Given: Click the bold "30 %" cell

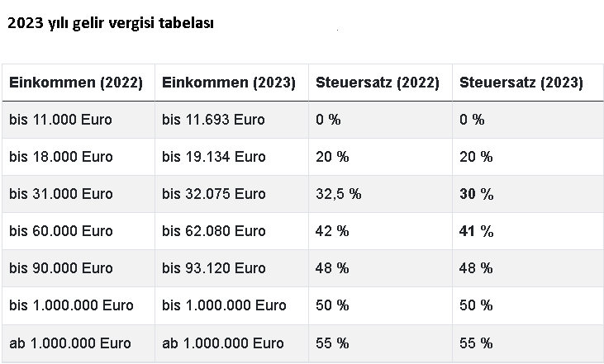Looking at the screenshot, I should click(x=476, y=194).
